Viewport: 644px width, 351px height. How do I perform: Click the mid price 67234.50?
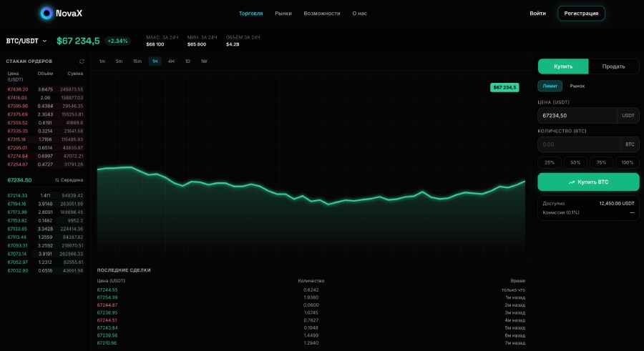pyautogui.click(x=19, y=180)
